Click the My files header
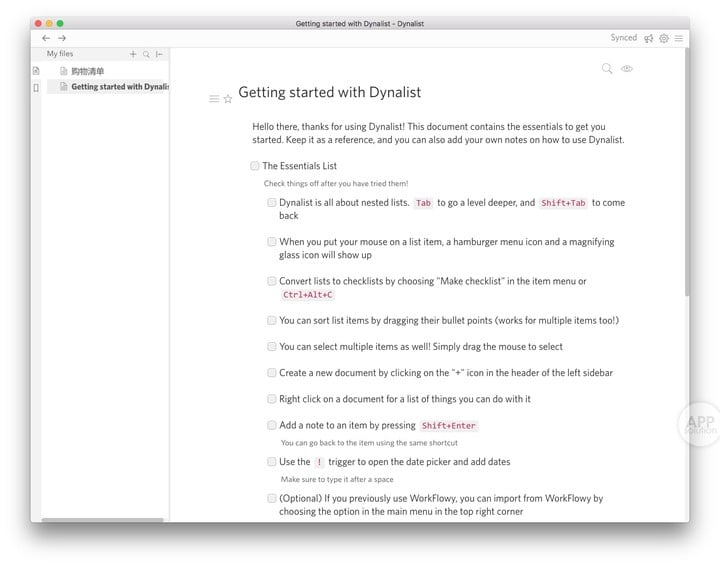 (x=60, y=54)
